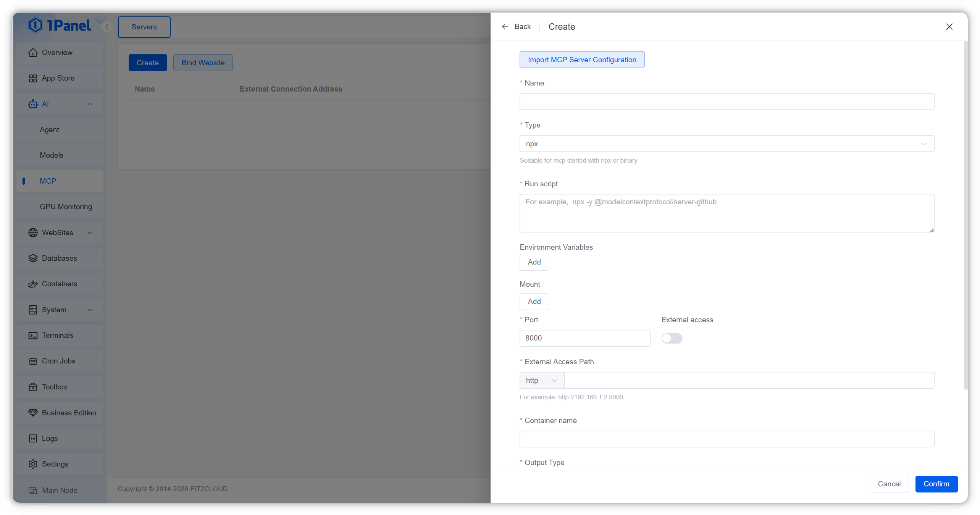Open GPU Monitoring submenu item
The image size is (980, 515).
coord(60,207)
